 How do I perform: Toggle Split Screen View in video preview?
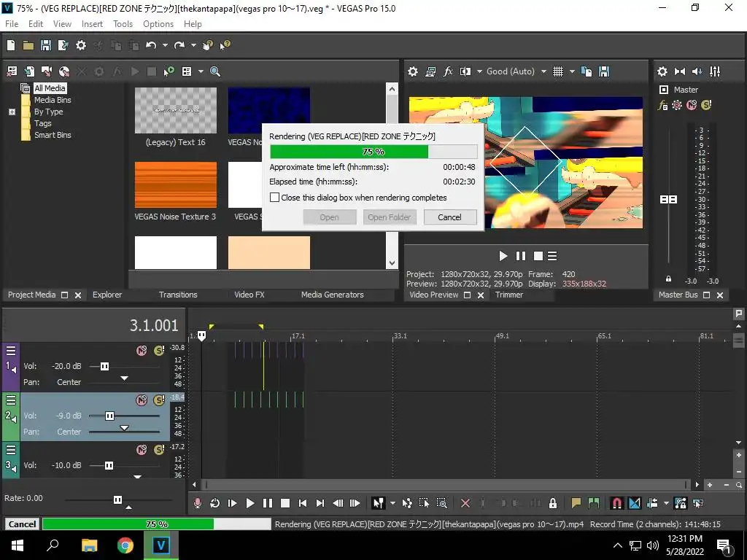click(x=465, y=71)
